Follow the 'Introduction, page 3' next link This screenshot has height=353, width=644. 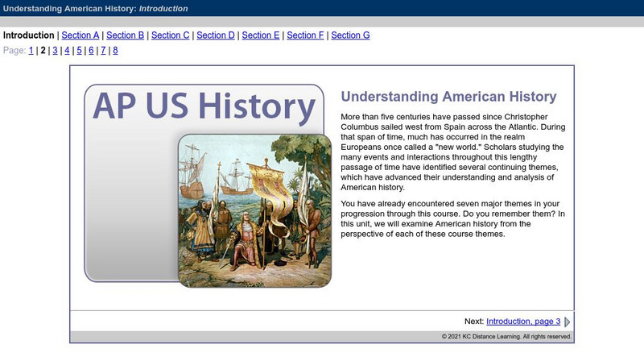pyautogui.click(x=523, y=322)
